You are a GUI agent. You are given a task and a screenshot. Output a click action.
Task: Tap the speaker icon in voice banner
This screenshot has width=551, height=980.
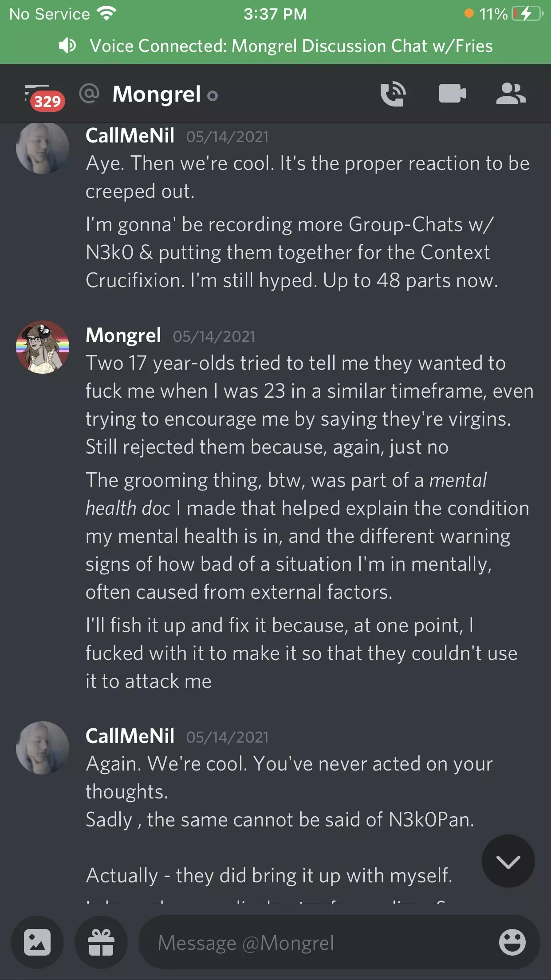point(67,46)
